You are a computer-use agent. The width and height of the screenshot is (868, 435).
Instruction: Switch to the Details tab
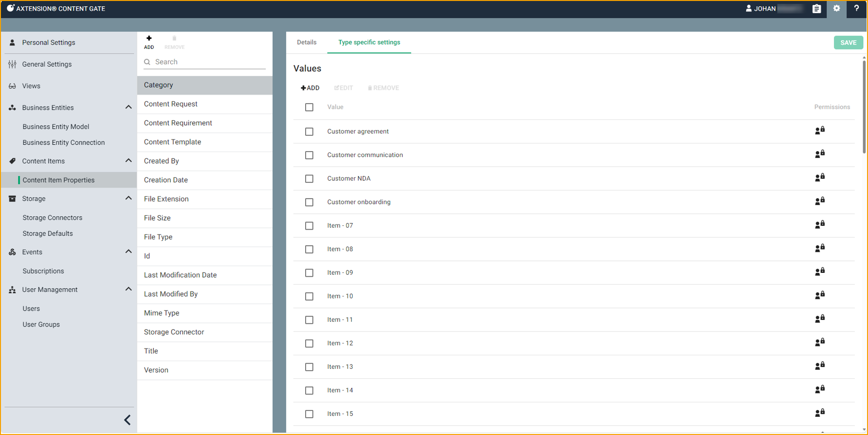(307, 42)
